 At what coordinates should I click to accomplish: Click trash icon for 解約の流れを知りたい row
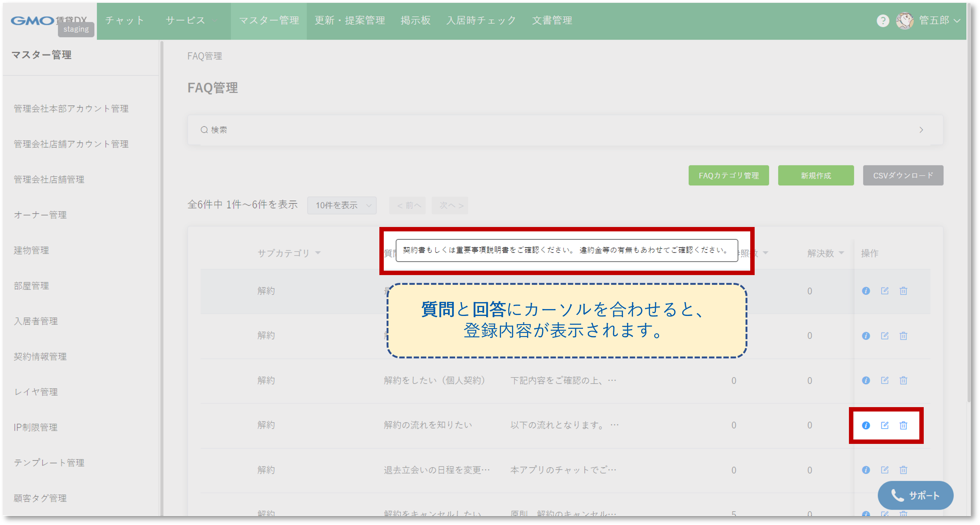click(903, 425)
